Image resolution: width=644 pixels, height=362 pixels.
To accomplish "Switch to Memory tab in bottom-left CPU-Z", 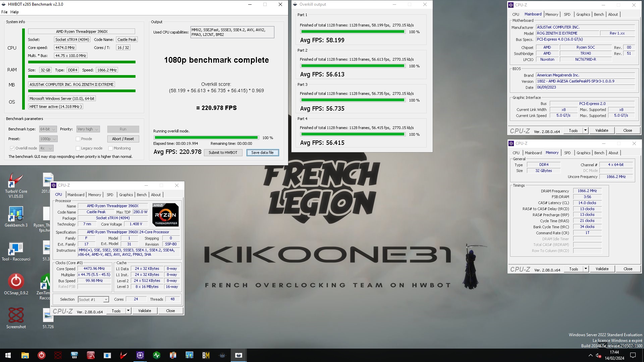I will tap(95, 195).
